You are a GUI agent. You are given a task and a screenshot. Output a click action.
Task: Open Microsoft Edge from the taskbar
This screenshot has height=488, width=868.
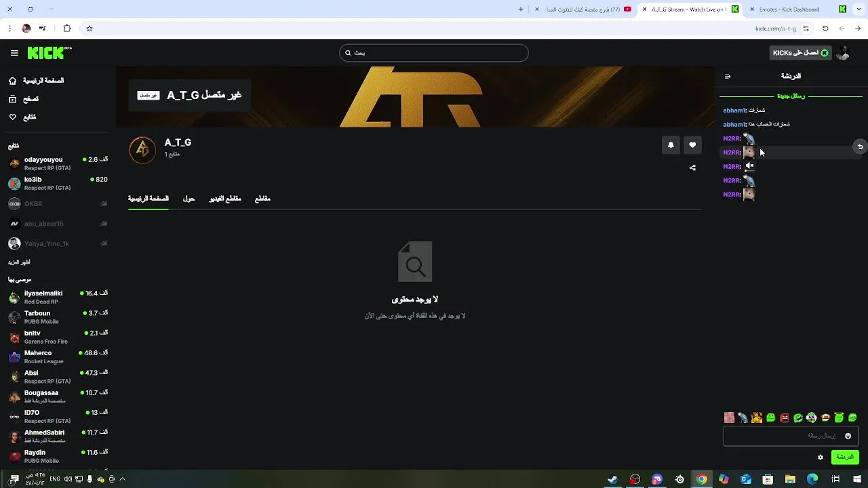[x=812, y=479]
